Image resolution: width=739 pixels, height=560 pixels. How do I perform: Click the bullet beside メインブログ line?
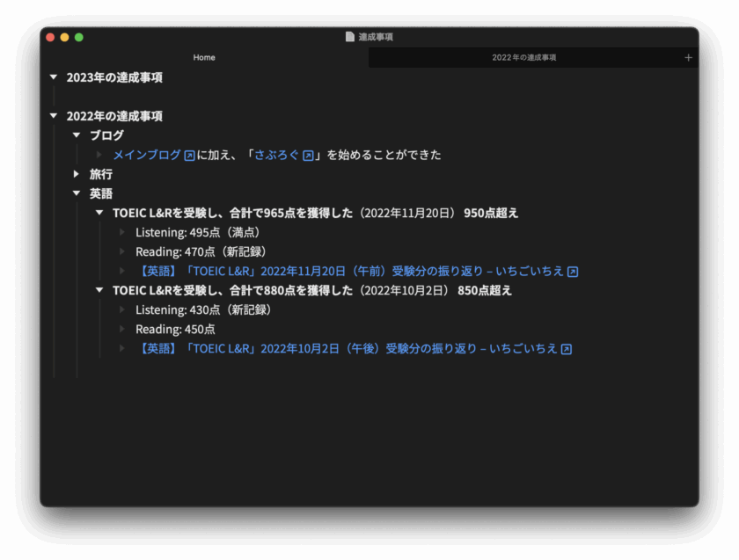point(99,155)
